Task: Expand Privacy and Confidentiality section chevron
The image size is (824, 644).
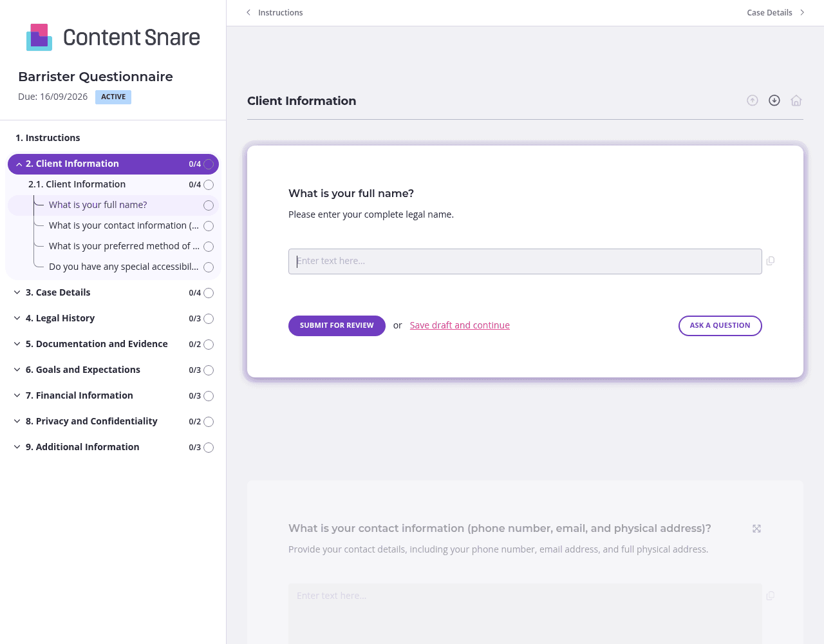Action: click(x=17, y=421)
